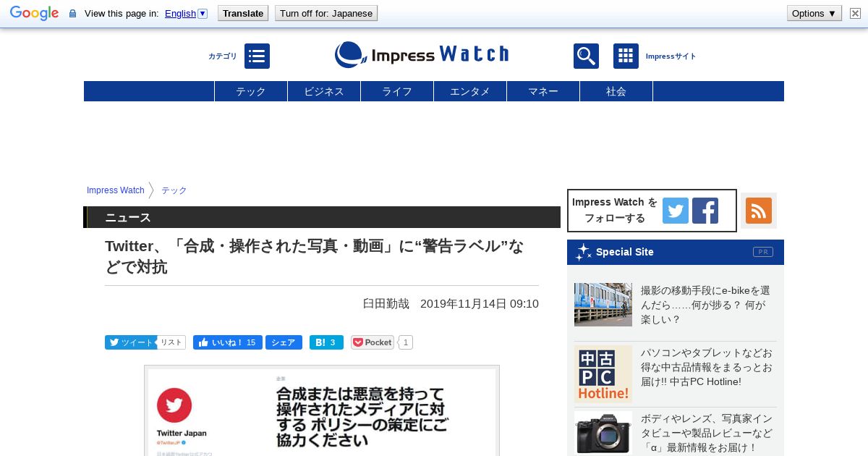The image size is (868, 456).
Task: Open the site search magnifier icon
Action: point(586,56)
